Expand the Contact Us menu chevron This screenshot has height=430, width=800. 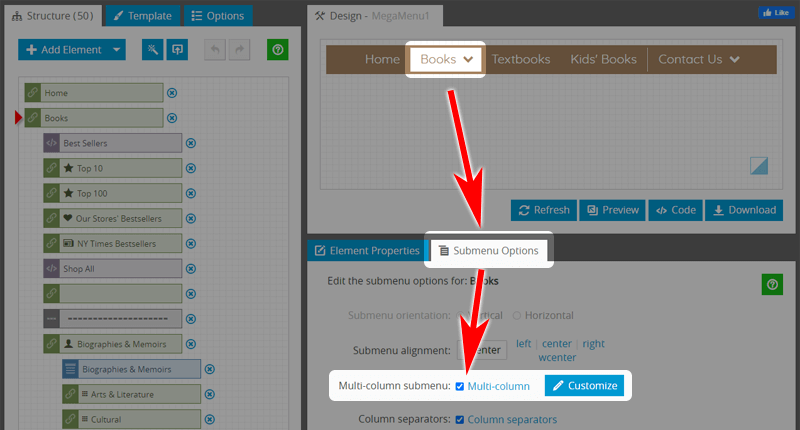pyautogui.click(x=735, y=60)
